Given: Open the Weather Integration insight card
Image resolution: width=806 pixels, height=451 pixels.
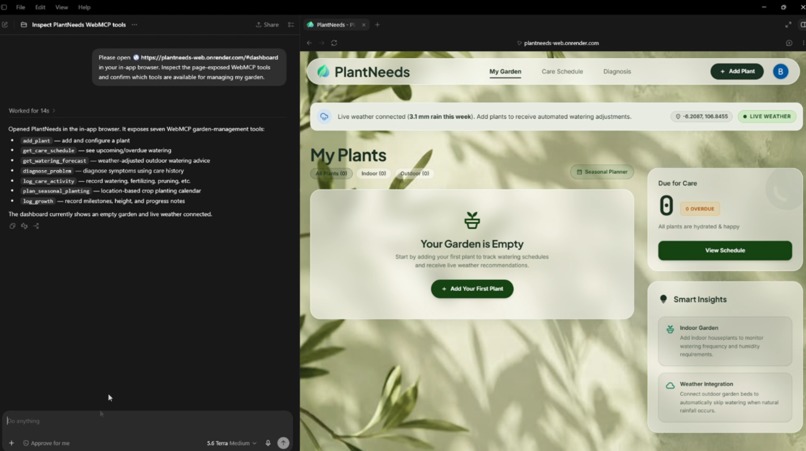Looking at the screenshot, I should coord(725,398).
